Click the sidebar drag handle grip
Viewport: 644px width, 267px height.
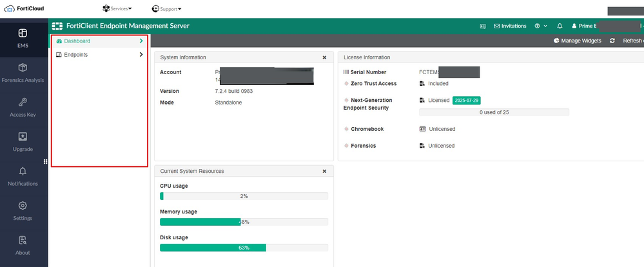[46, 161]
